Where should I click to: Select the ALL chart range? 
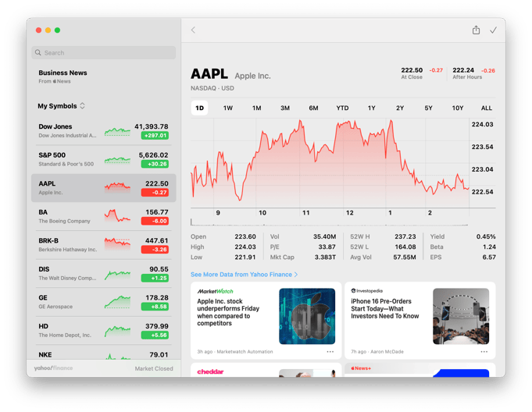tap(486, 108)
